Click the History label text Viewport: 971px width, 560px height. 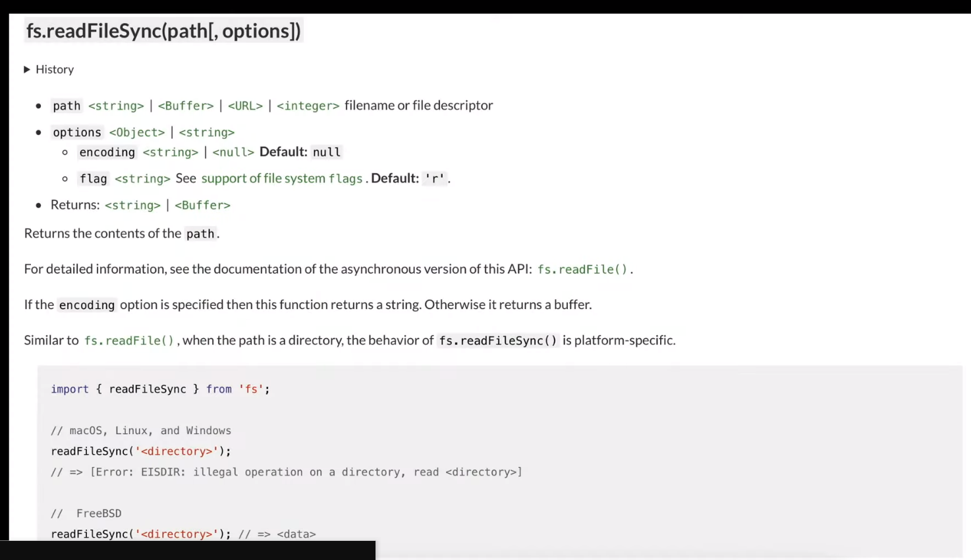click(x=55, y=69)
